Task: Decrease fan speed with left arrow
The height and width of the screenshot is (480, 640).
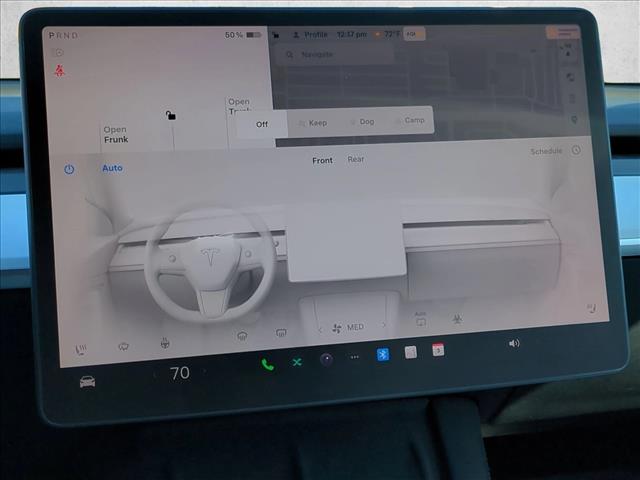Action: coord(320,328)
